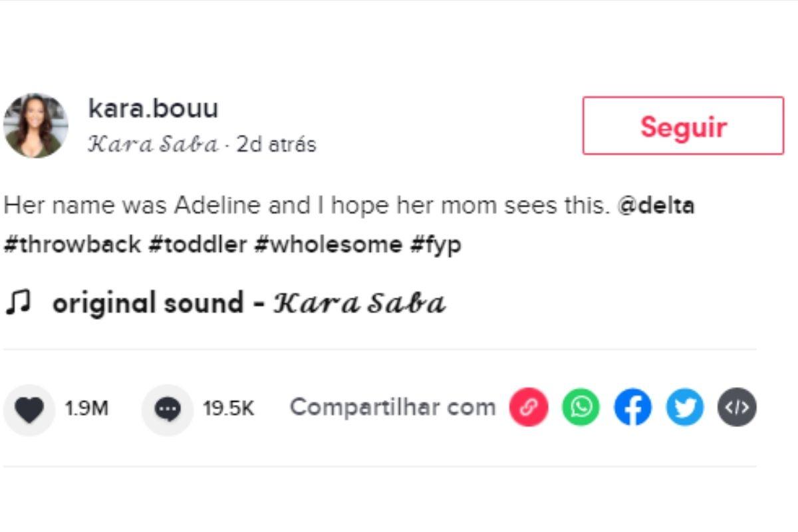This screenshot has width=798, height=532.
Task: Click the music note icon
Action: click(17, 303)
